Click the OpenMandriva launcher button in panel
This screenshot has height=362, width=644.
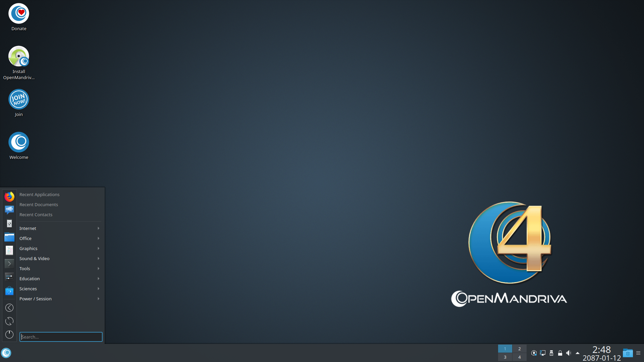6,353
